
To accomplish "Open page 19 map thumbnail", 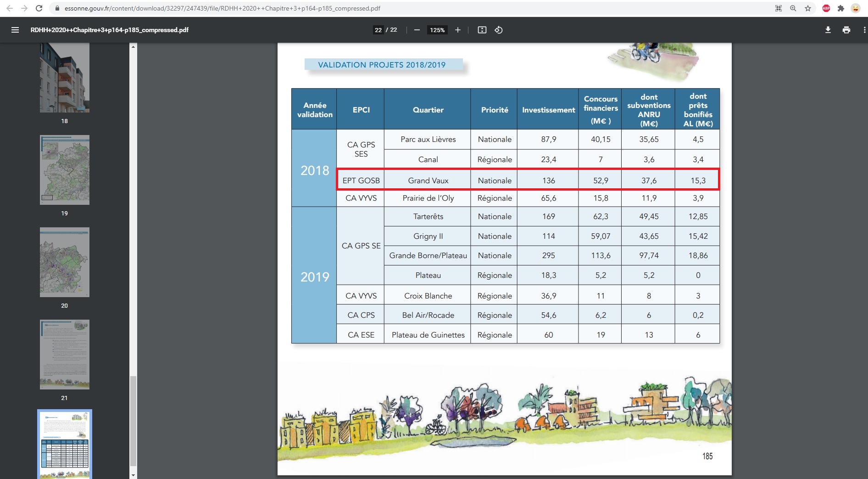I will click(65, 170).
